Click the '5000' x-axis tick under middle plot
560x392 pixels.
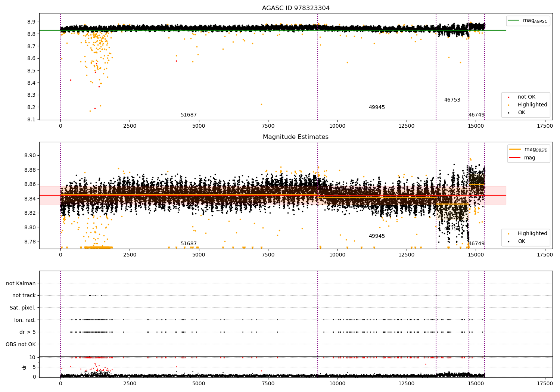(199, 255)
